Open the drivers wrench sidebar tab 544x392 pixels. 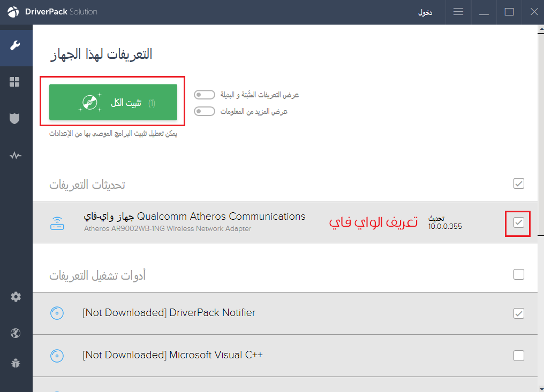[x=16, y=45]
